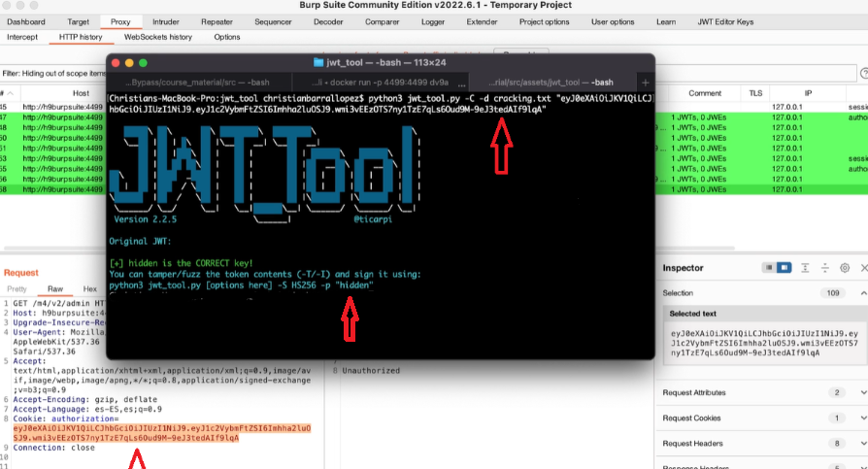Select the Pretty request view tab
Image resolution: width=868 pixels, height=469 pixels.
17,289
